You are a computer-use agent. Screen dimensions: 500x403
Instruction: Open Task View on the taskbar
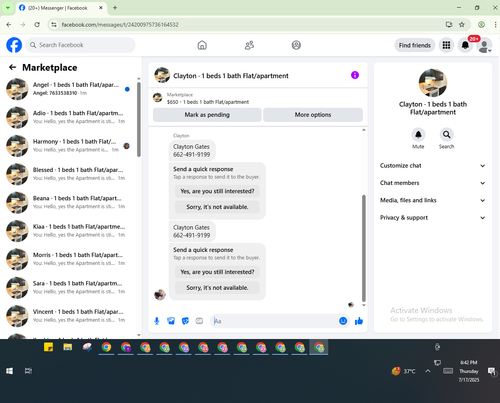click(28, 371)
